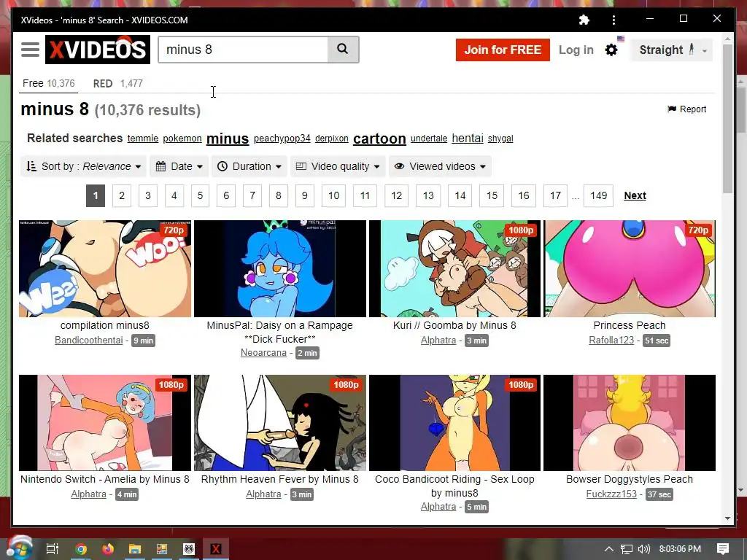Image resolution: width=747 pixels, height=560 pixels.
Task: Go to results page 3
Action: (148, 195)
